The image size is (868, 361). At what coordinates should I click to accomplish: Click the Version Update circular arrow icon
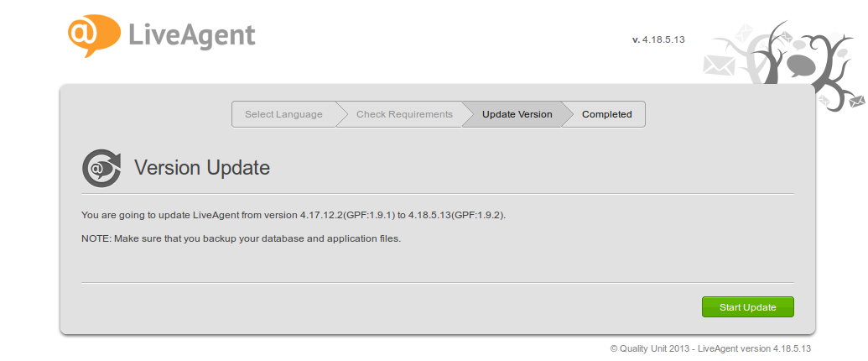101,168
